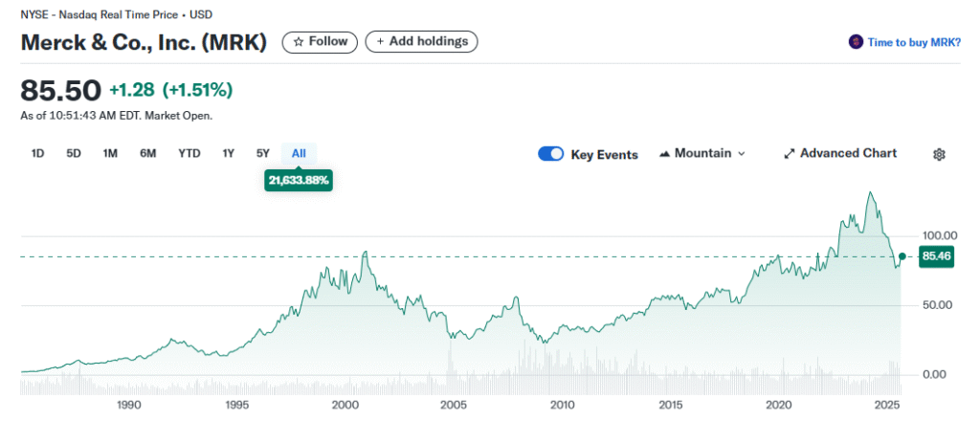Switch to the 6M range
This screenshot has height=421, width=980.
point(147,153)
